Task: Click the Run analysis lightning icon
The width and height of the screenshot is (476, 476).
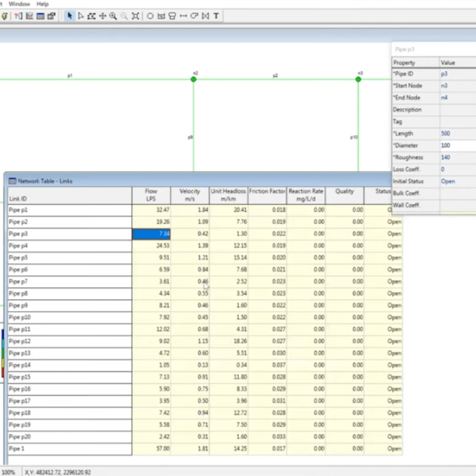Action: [x=4, y=16]
